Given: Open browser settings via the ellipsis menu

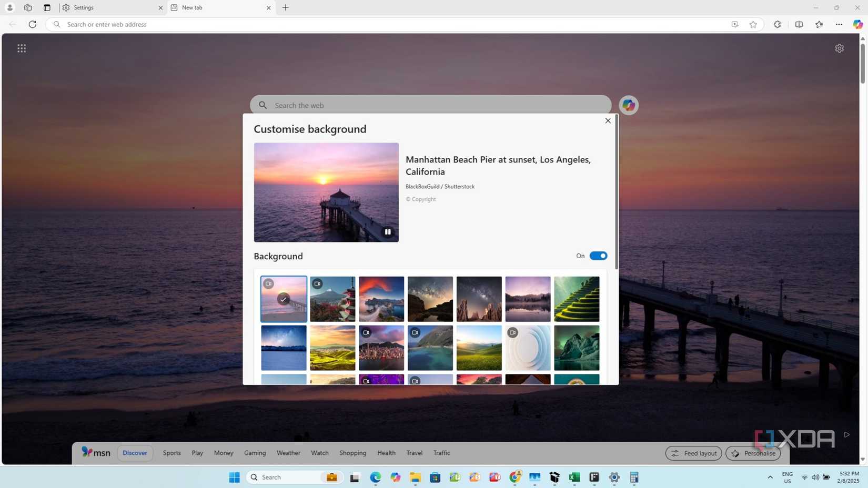Looking at the screenshot, I should pos(839,24).
